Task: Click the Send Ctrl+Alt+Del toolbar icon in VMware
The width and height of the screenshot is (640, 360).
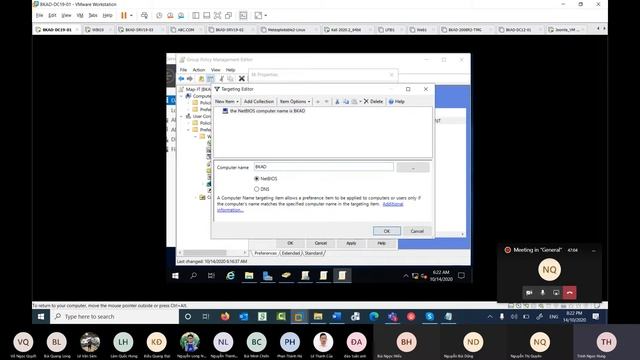Action: click(144, 16)
